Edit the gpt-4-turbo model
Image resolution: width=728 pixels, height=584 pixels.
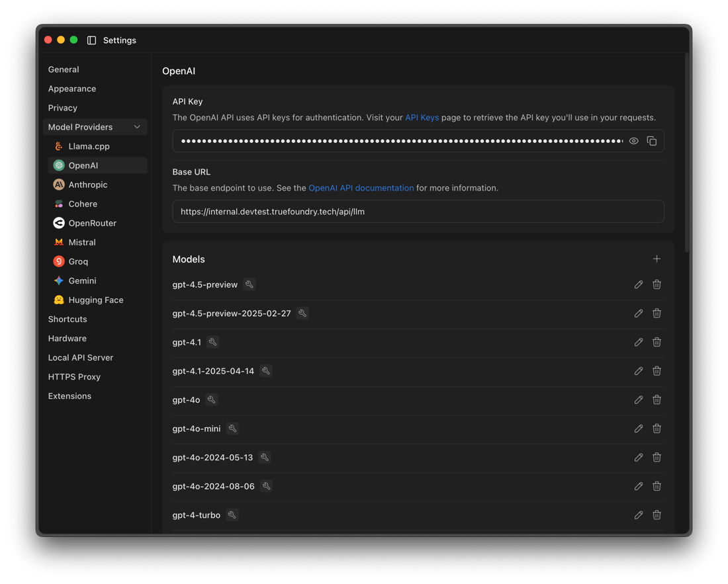639,515
